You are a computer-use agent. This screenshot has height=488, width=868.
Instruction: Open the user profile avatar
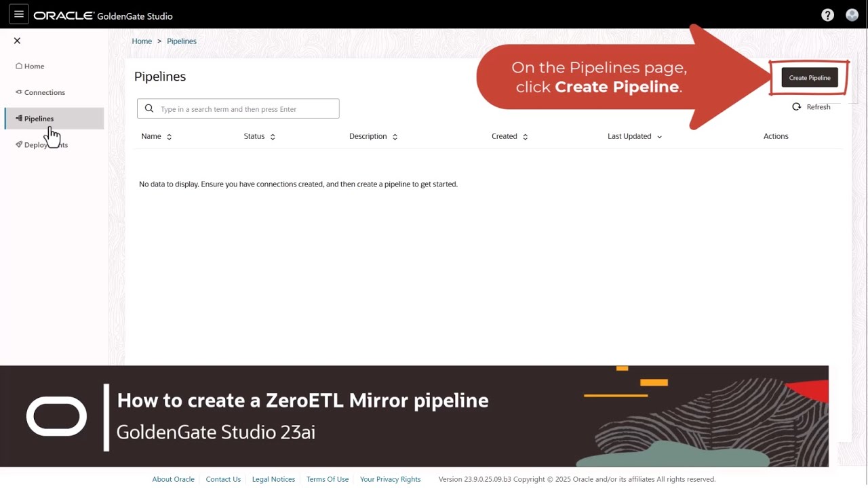point(852,15)
